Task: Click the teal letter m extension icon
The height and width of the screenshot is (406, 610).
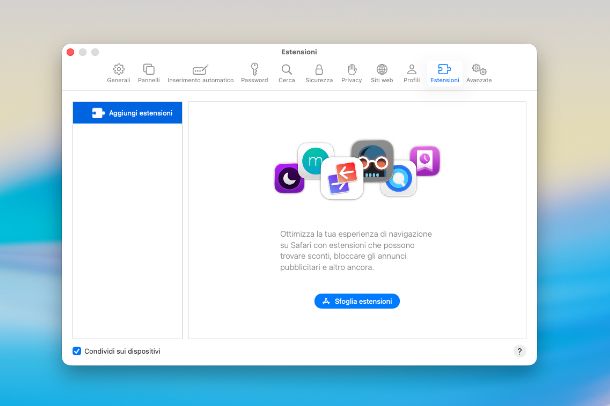Action: click(x=315, y=161)
